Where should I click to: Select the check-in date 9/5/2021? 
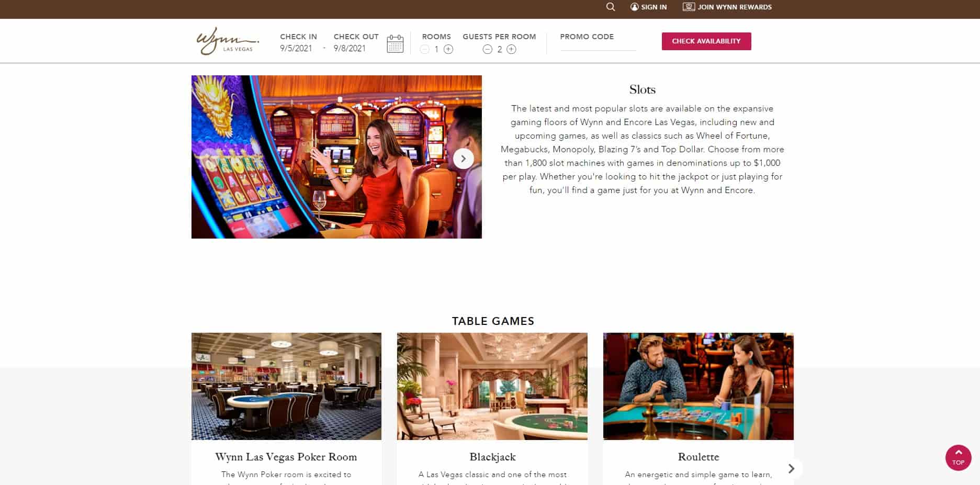296,49
